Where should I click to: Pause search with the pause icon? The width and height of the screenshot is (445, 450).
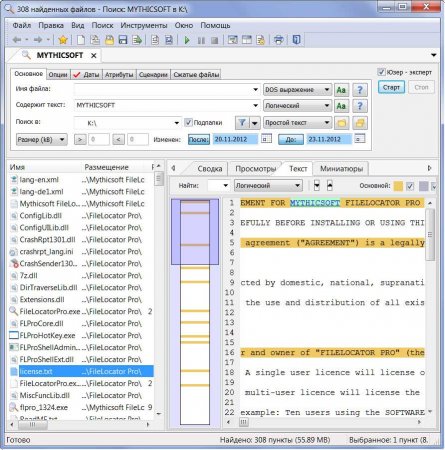[x=201, y=40]
